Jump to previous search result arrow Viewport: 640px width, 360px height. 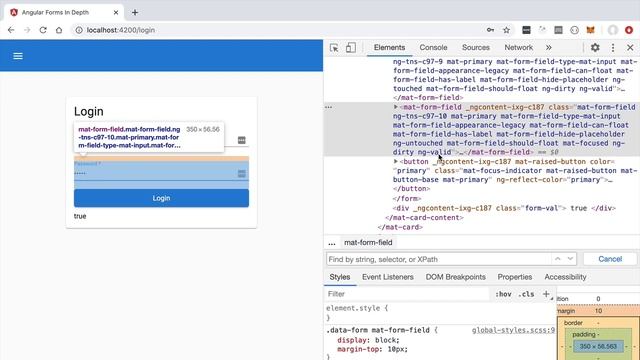click(558, 259)
